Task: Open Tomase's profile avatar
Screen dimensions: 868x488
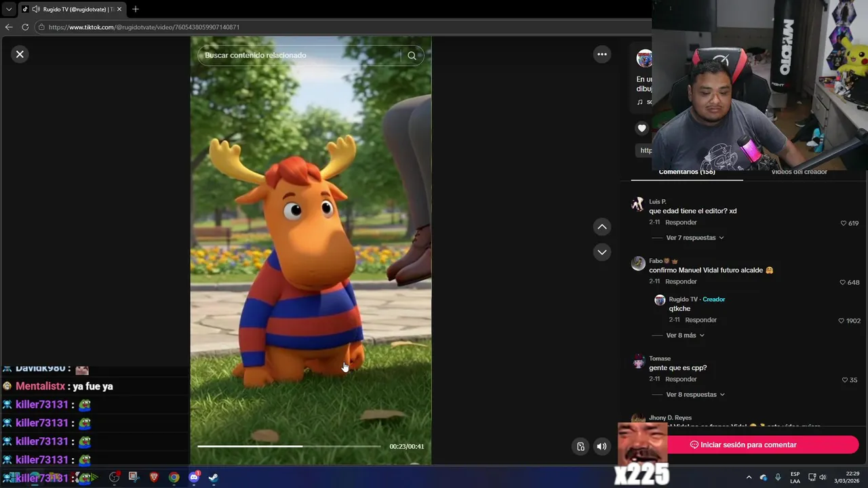Action: (637, 361)
